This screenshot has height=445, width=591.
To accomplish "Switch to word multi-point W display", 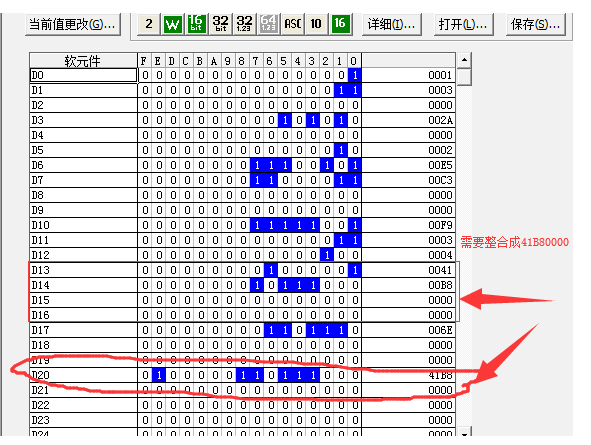I will tap(173, 24).
